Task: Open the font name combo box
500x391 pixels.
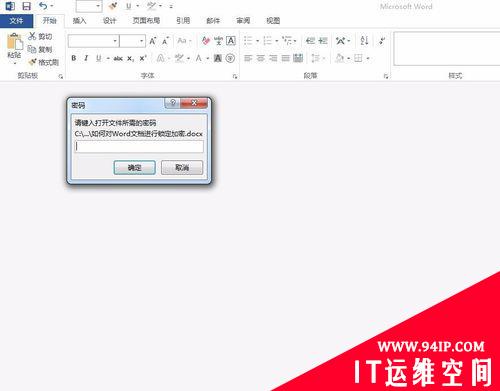Action: click(93, 41)
